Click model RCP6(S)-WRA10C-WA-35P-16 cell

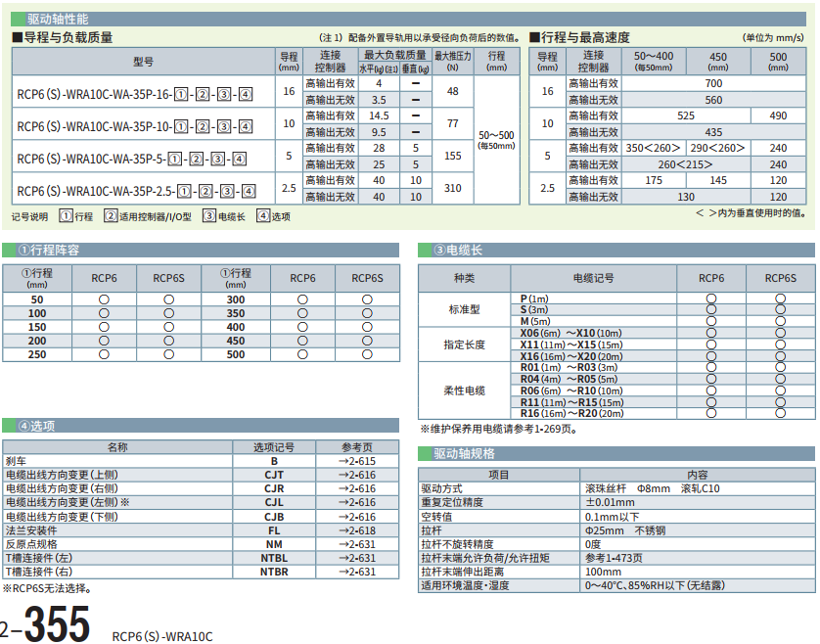pyautogui.click(x=143, y=92)
